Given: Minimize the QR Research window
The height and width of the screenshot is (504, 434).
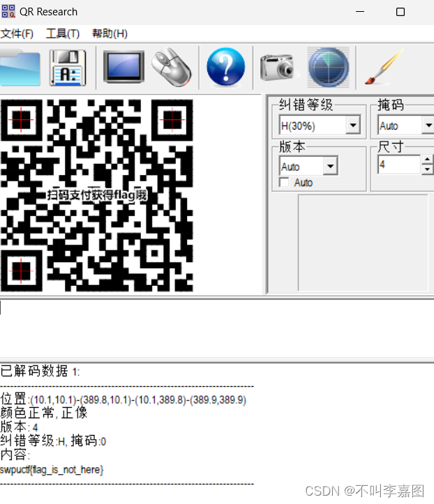Looking at the screenshot, I should point(360,12).
